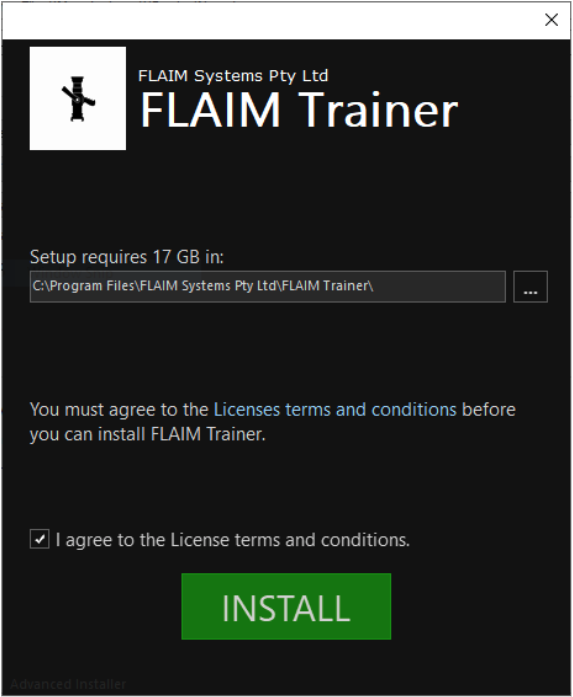Click the word 'before' after the license link

489,409
